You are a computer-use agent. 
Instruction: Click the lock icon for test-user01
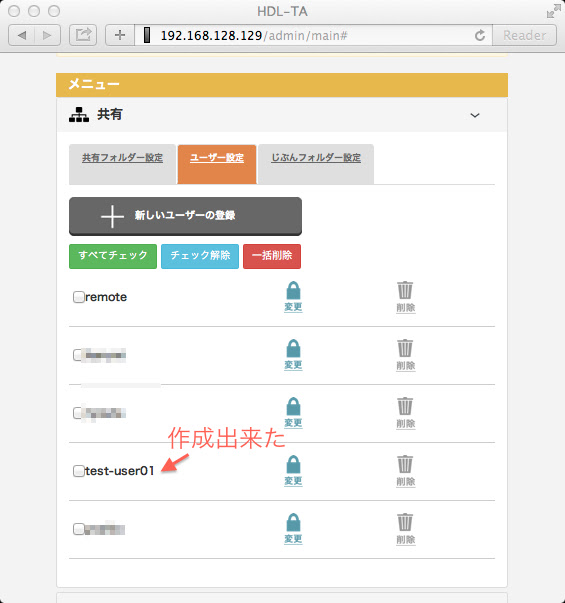[293, 464]
